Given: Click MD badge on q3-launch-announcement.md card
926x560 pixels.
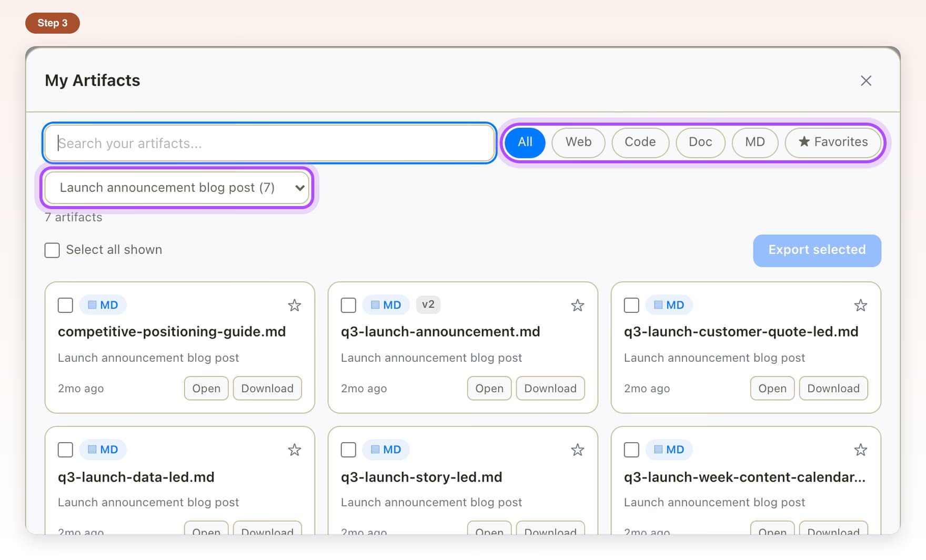Looking at the screenshot, I should click(386, 305).
